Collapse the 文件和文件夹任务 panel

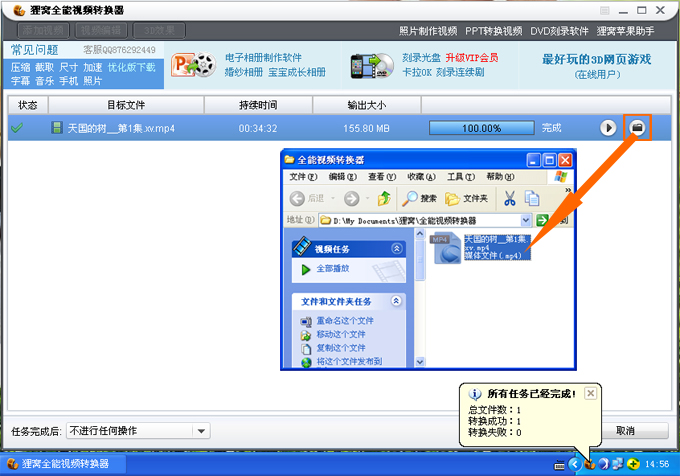tap(396, 301)
